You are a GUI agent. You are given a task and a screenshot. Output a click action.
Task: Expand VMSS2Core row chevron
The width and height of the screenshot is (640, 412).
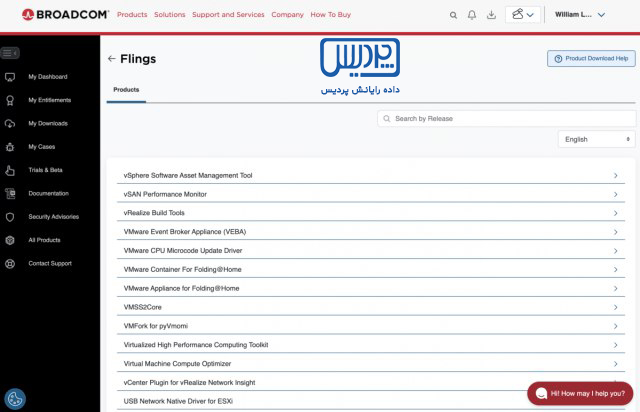pos(616,307)
